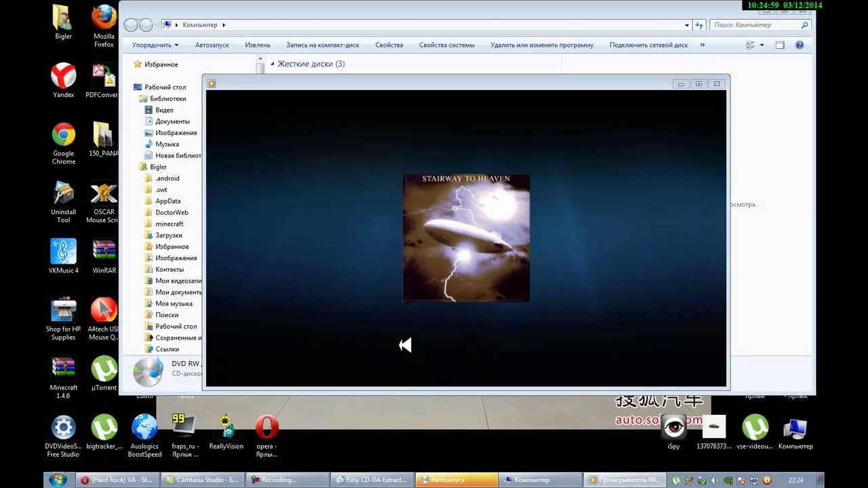Open ReallyVision desktop icon
The image size is (868, 488).
[x=226, y=432]
